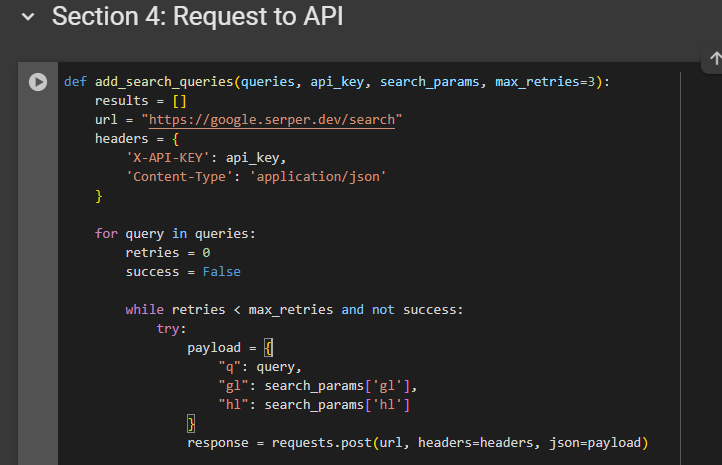722x465 pixels.
Task: Click the highlighted closing brace of payload
Action: [191, 424]
